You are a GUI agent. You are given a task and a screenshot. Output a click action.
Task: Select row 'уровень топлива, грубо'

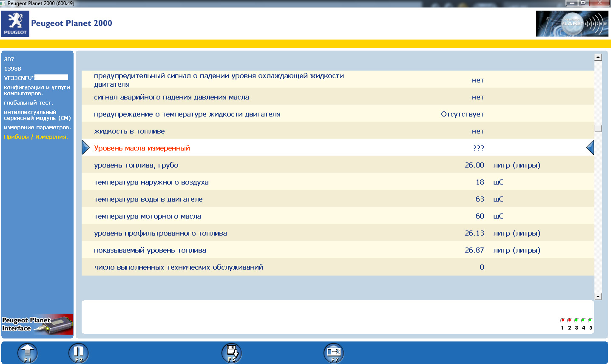pyautogui.click(x=338, y=165)
